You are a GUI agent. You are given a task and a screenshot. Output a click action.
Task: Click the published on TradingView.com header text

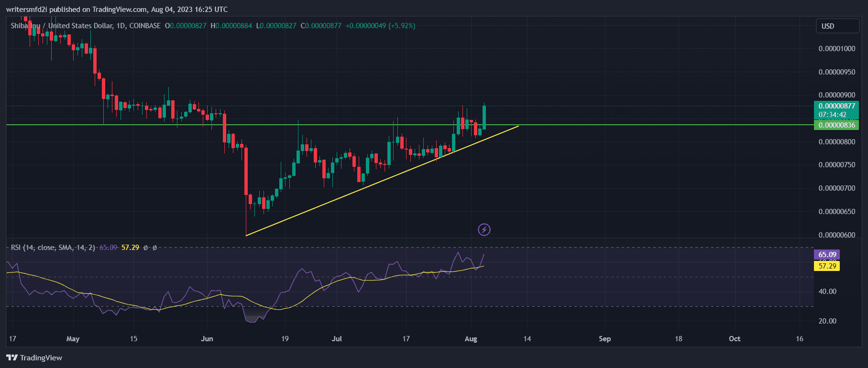point(117,10)
